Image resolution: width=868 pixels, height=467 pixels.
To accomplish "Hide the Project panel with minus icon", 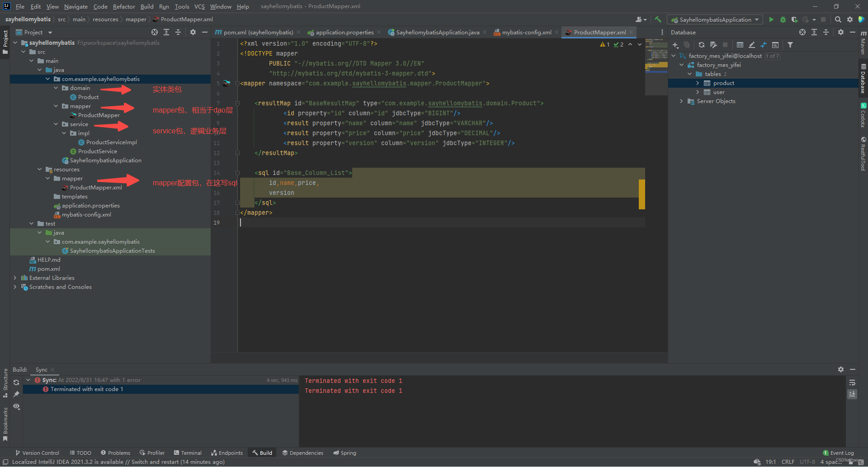I will [x=205, y=32].
